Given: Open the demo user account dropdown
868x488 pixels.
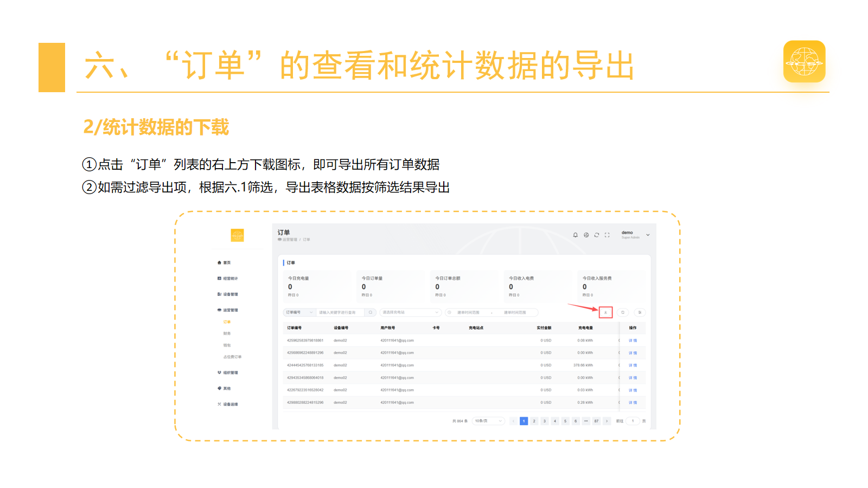Looking at the screenshot, I should pyautogui.click(x=635, y=235).
